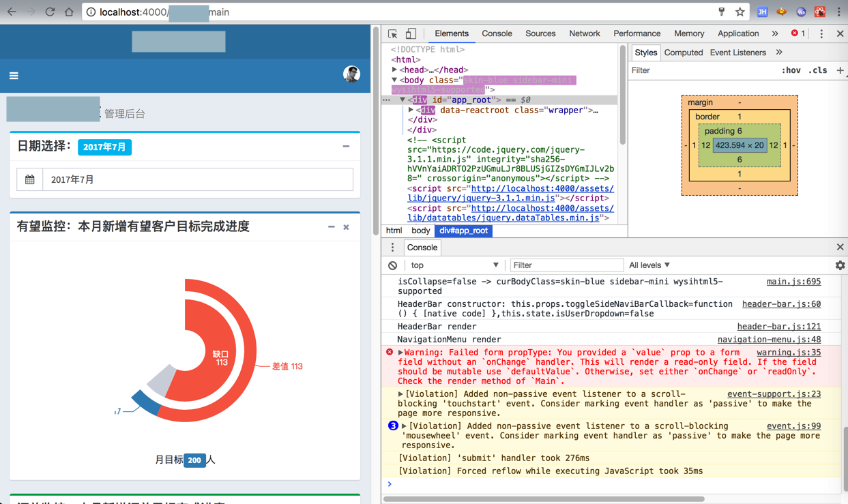Click the calendar icon beside date field
This screenshot has width=848, height=504.
pos(30,179)
